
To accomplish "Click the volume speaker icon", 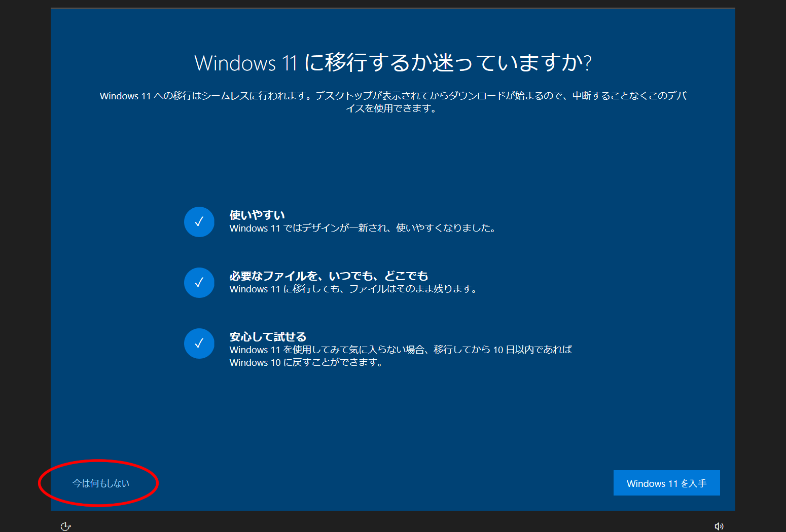I will 719,526.
